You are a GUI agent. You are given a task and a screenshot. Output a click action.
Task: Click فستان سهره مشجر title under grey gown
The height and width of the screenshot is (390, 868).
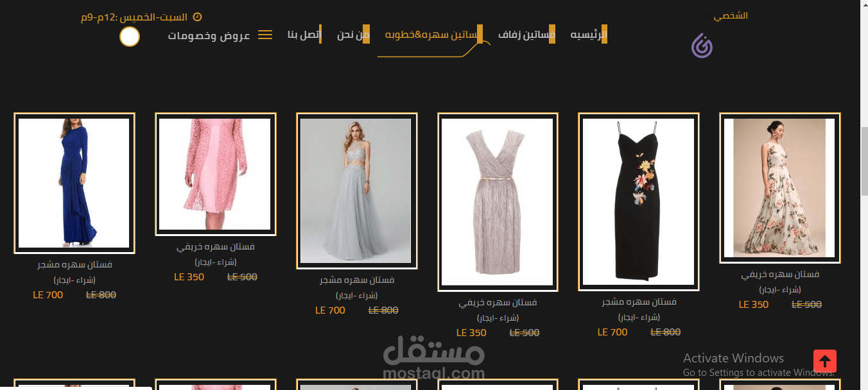pos(357,280)
